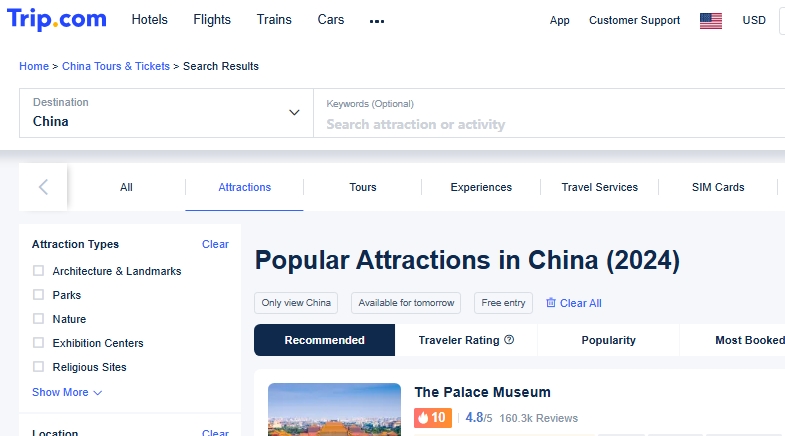Enable the Nature attraction type
This screenshot has width=785, height=436.
click(39, 319)
